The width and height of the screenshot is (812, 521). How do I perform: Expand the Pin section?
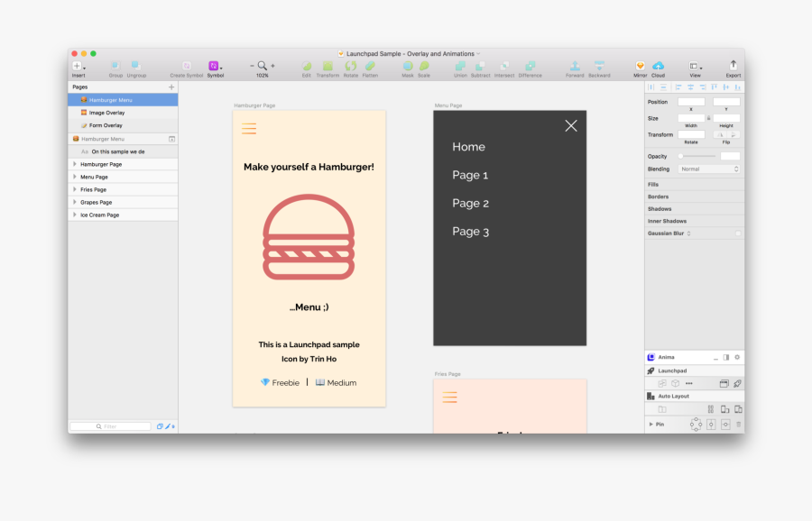coord(651,425)
